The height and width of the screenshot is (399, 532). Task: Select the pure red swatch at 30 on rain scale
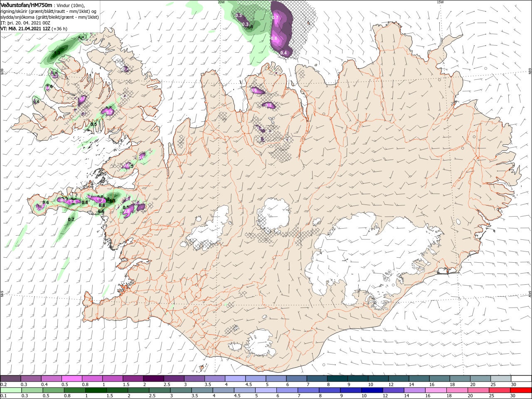tap(521, 390)
